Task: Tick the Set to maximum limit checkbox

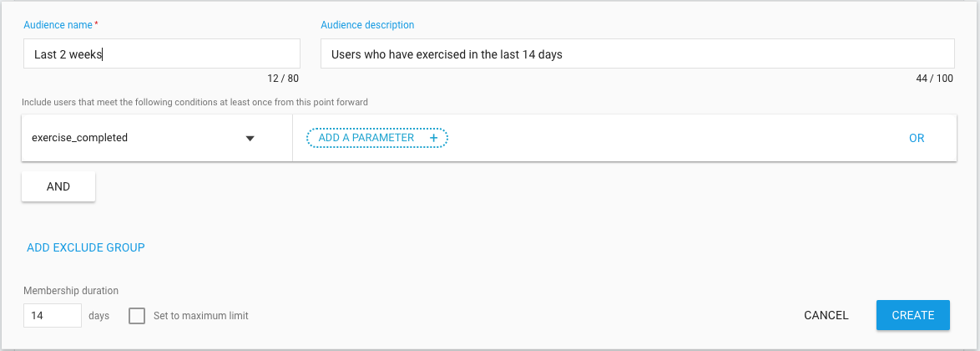Action: pyautogui.click(x=137, y=316)
